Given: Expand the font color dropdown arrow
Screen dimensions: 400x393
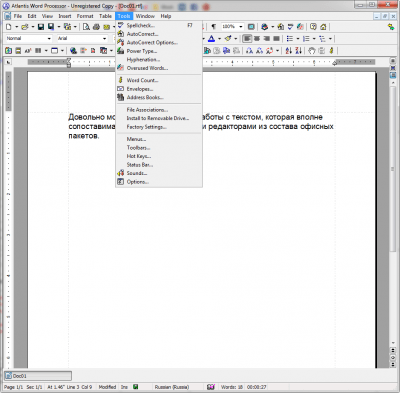Looking at the screenshot, I should [219, 39].
